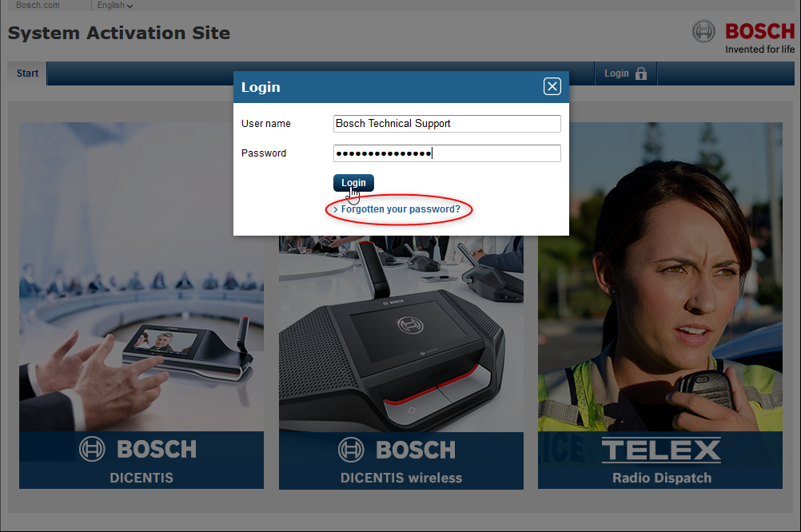Viewport: 801px width, 532px height.
Task: Open the English language dropdown
Action: [x=114, y=6]
